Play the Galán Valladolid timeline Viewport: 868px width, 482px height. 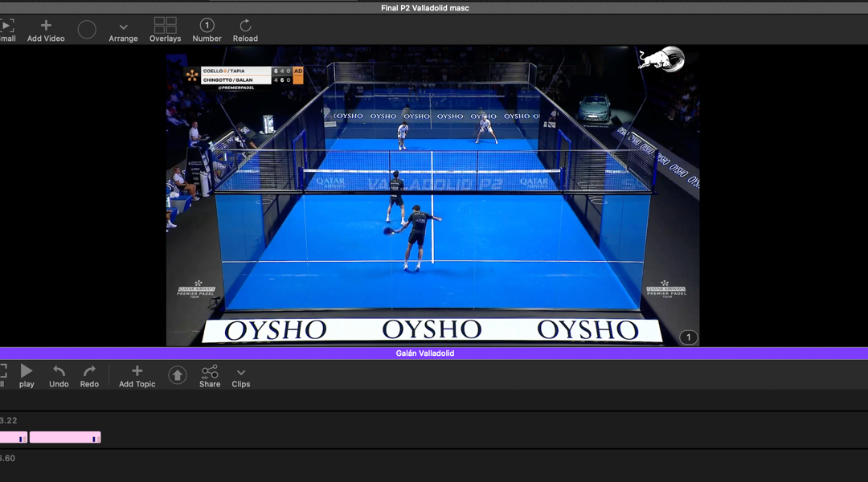[x=26, y=375]
